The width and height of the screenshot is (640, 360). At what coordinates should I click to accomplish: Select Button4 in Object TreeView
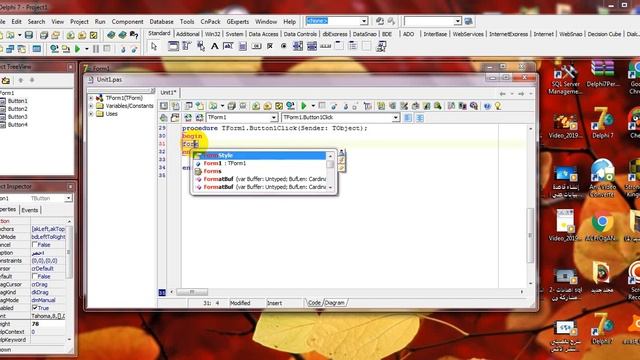18,124
